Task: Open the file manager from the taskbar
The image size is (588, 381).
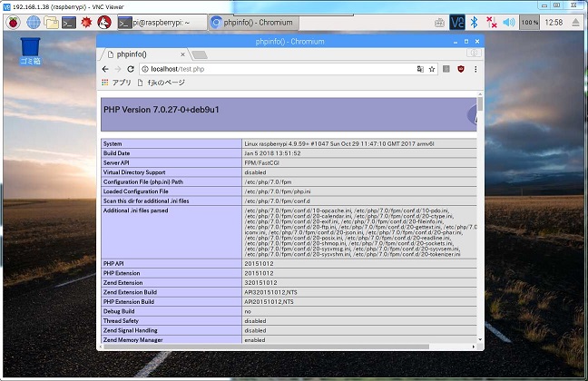Action: tap(53, 23)
